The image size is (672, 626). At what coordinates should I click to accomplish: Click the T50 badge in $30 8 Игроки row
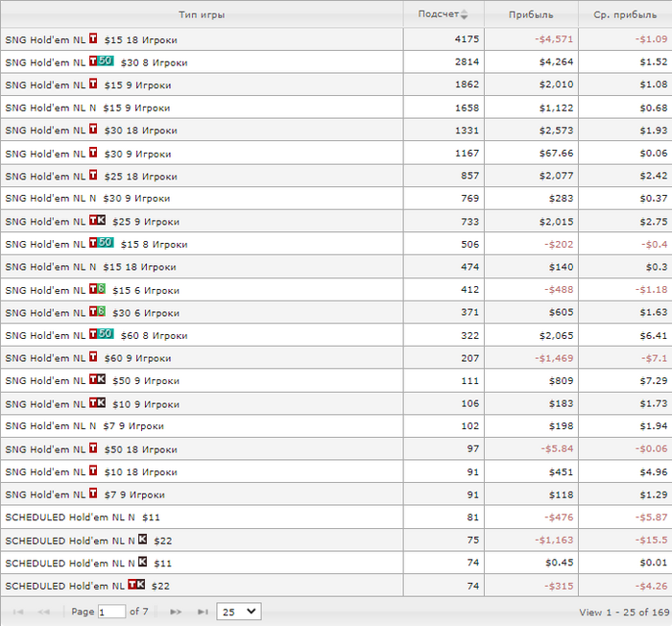[102, 60]
